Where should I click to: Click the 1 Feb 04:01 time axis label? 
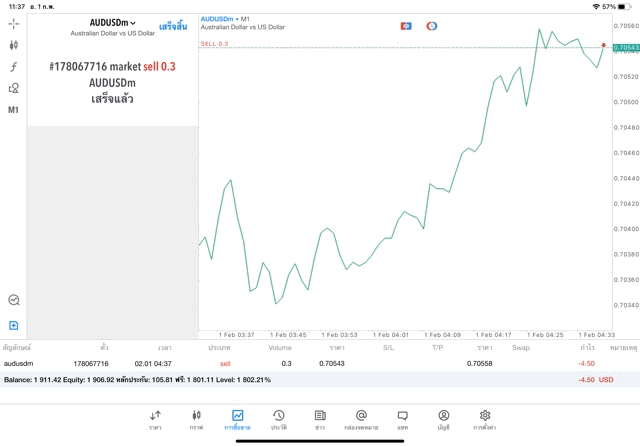point(391,335)
